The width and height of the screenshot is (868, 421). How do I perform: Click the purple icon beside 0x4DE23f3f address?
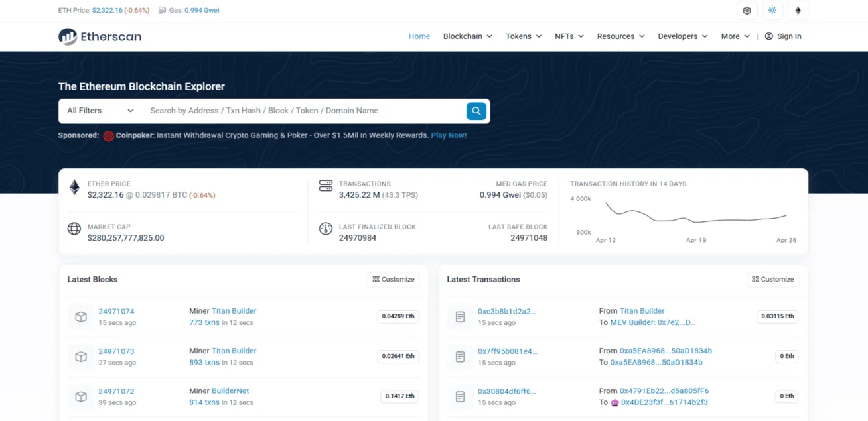point(615,402)
